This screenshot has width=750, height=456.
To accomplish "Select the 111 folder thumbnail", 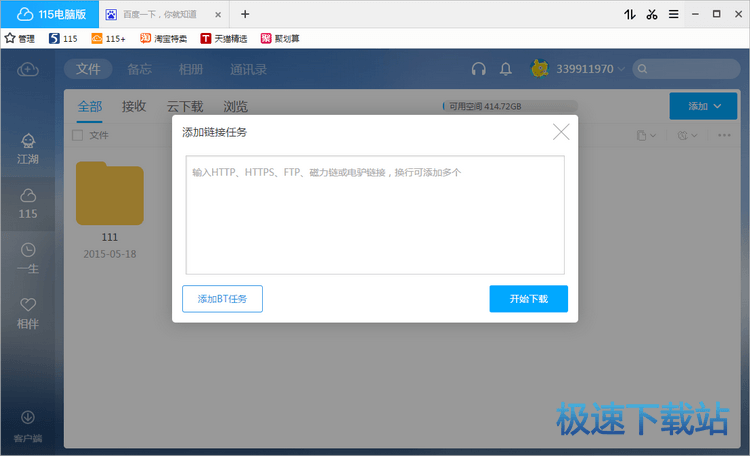I will coord(110,193).
